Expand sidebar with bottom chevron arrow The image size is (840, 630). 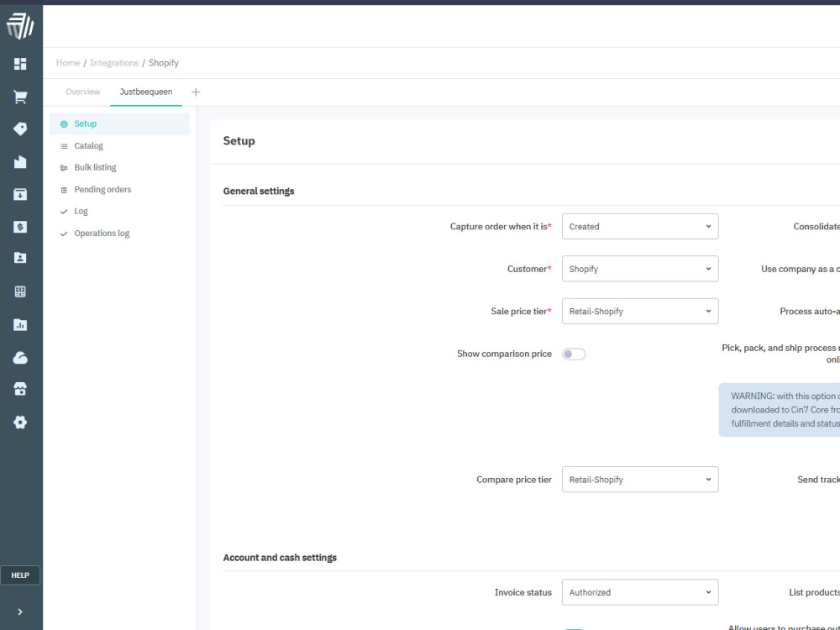pyautogui.click(x=20, y=612)
